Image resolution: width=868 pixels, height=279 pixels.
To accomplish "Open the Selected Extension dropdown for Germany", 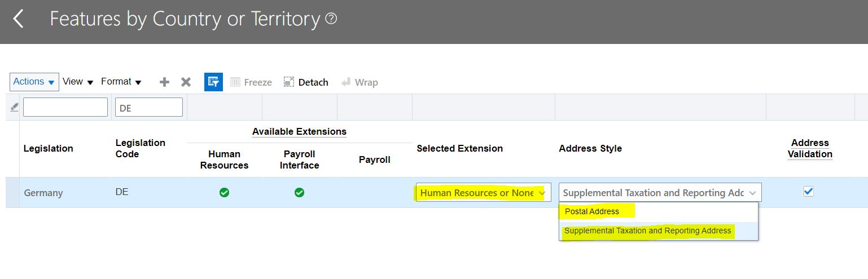I will pyautogui.click(x=484, y=193).
